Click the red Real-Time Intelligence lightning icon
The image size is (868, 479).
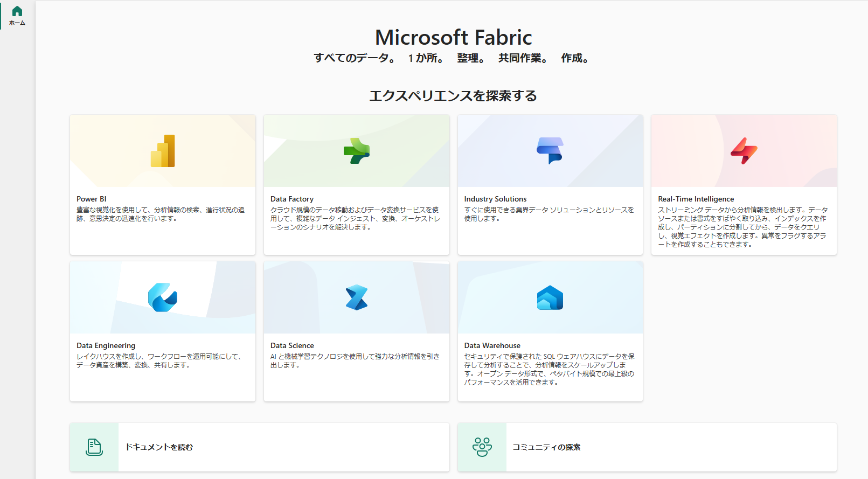tap(744, 151)
